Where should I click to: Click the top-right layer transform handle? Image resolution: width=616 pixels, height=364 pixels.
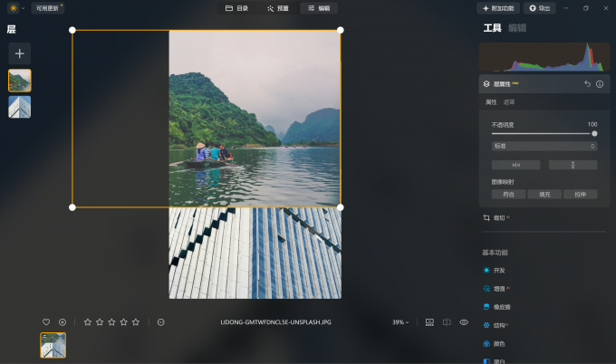click(341, 30)
